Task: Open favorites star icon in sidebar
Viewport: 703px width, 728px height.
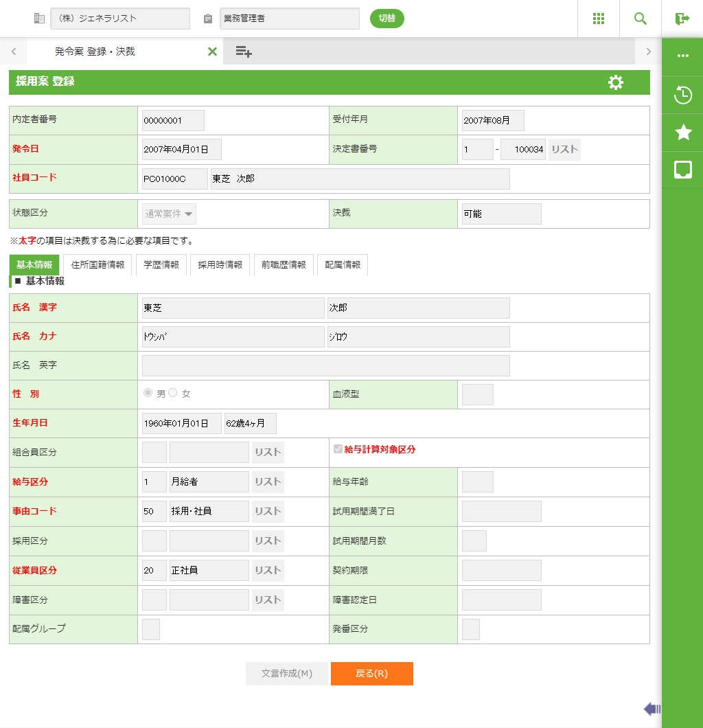Action: [683, 133]
